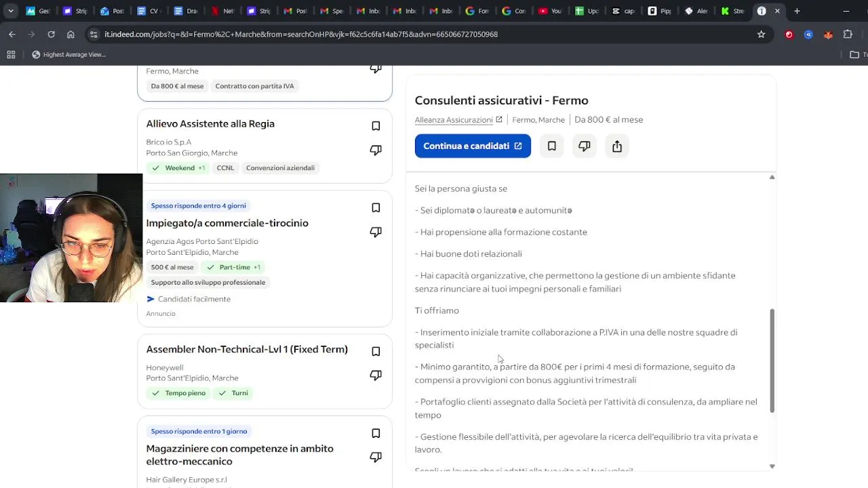Click the job description vertical scrollbar thumb
868x488 pixels.
[772, 359]
